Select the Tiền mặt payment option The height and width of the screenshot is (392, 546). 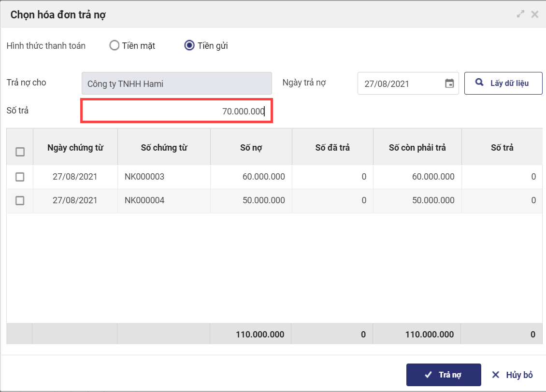click(x=115, y=46)
